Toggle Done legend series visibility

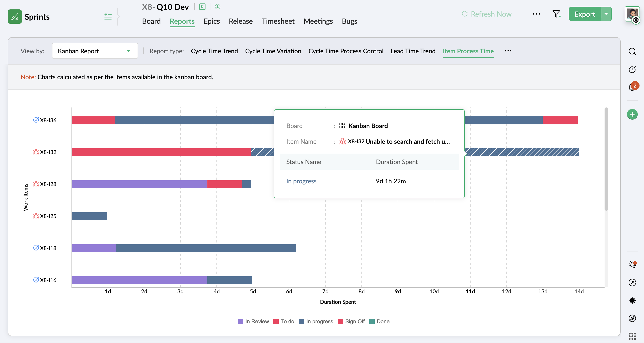(x=380, y=322)
